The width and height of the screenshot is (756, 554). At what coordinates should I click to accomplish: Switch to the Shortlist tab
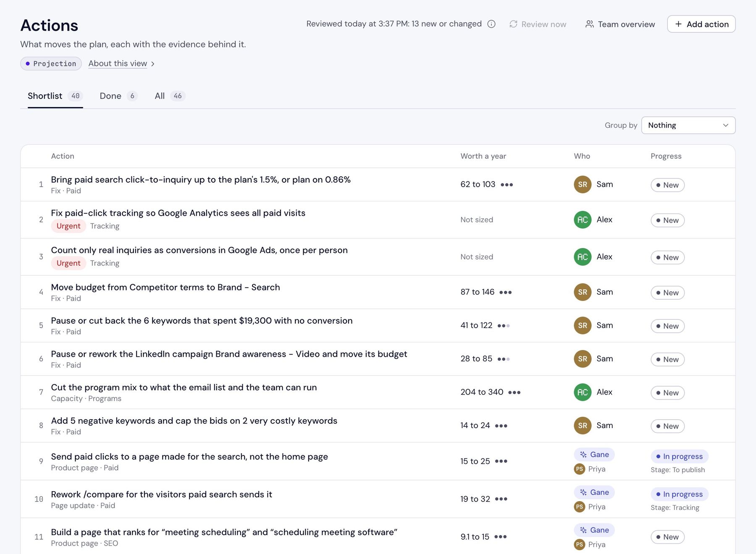pyautogui.click(x=55, y=96)
